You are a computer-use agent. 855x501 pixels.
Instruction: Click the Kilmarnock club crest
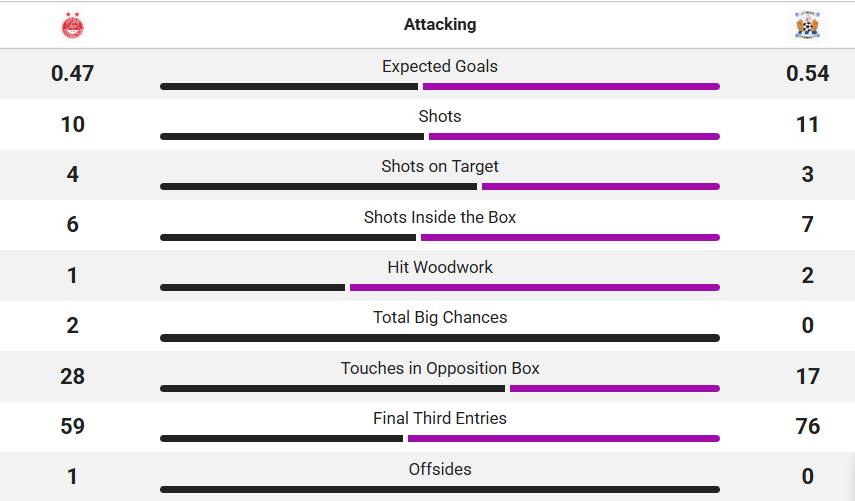pyautogui.click(x=807, y=25)
